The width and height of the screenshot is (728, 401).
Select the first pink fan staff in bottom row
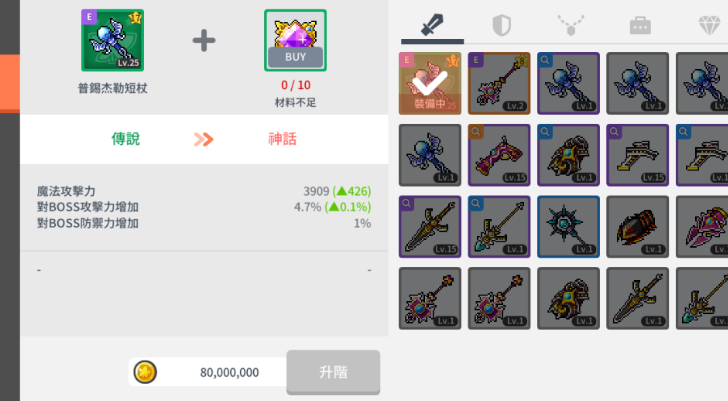[x=430, y=298]
